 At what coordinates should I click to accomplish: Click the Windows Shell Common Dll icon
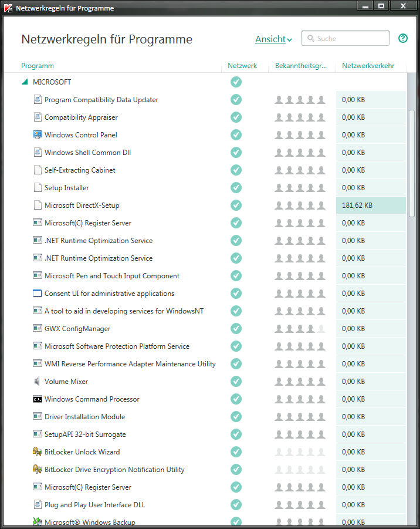pos(38,152)
